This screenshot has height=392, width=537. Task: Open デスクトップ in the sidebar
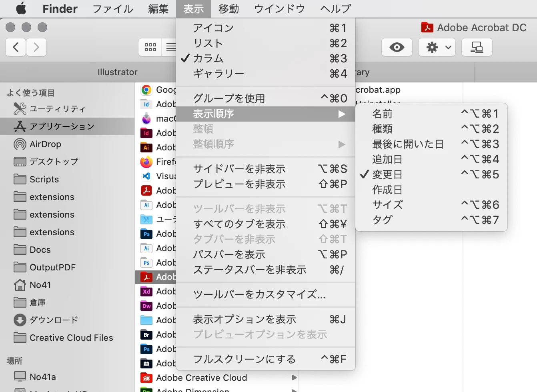[67, 162]
